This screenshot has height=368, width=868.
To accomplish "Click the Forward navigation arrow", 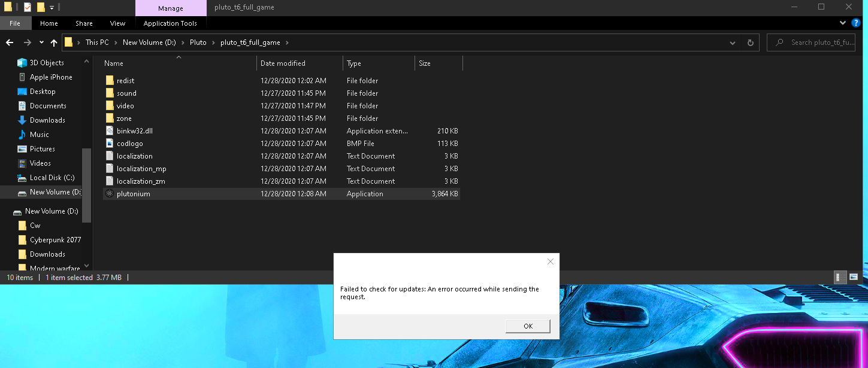I will [x=28, y=42].
